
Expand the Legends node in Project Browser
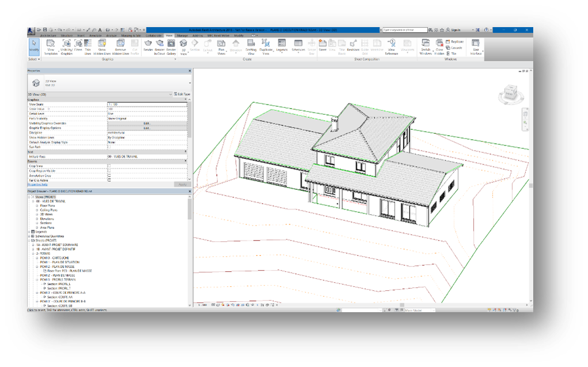point(29,231)
